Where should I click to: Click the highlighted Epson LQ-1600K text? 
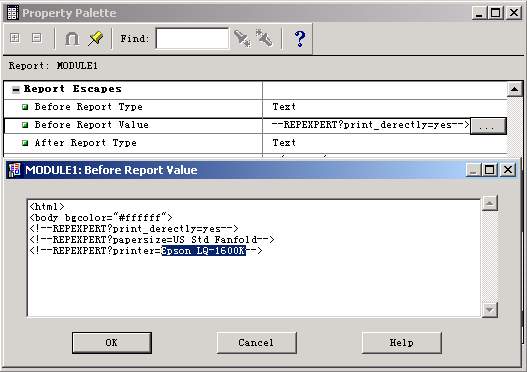click(204, 251)
